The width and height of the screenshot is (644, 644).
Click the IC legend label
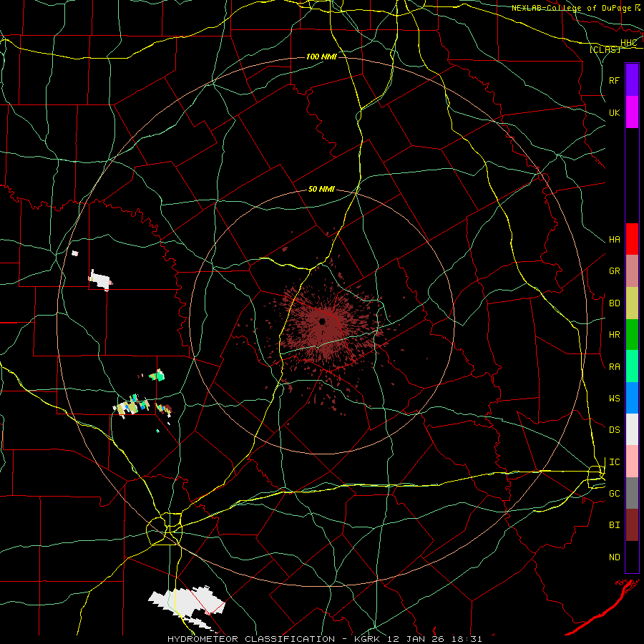(614, 462)
